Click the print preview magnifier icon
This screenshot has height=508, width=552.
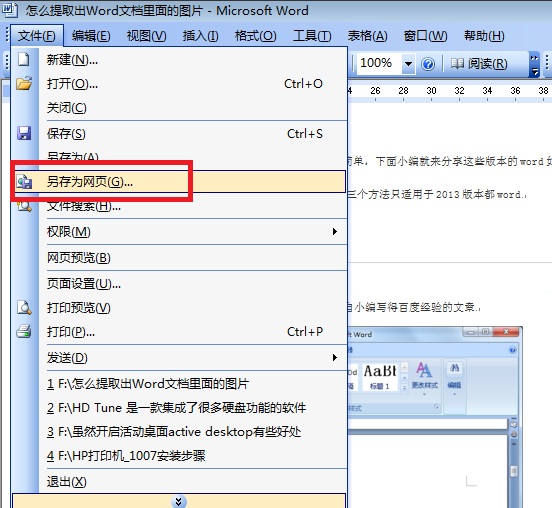tap(24, 308)
